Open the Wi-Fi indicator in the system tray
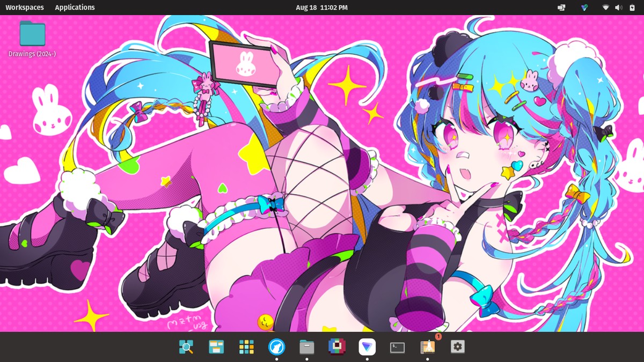Screen dimensions: 644x362 coord(605,8)
